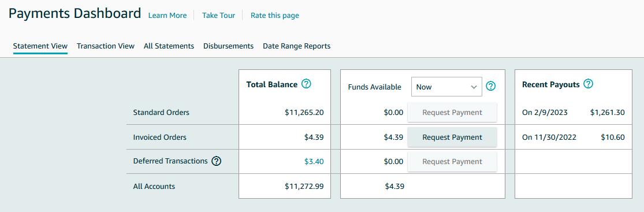Click the 11/30/2022 payout entry
The image size is (644, 212).
tap(574, 137)
